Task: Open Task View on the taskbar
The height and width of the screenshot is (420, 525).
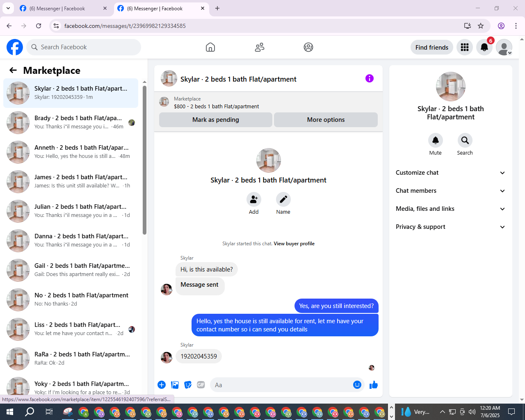Action: click(49, 412)
